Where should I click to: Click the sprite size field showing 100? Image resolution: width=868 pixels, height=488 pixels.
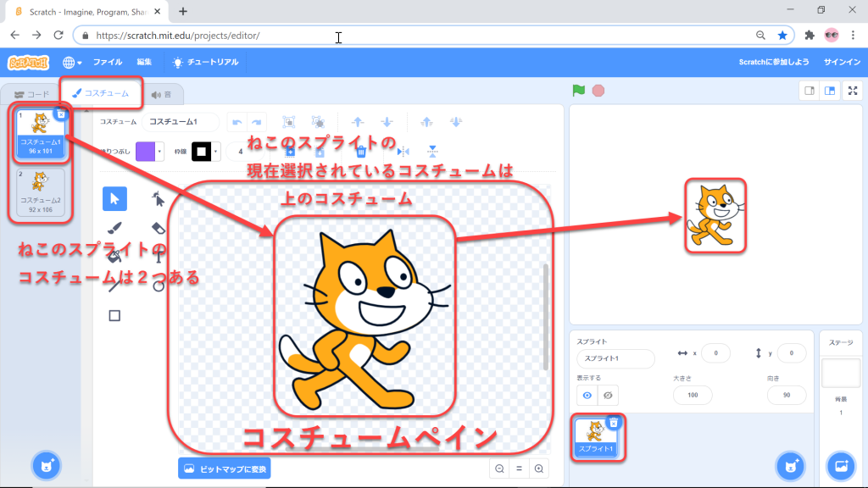tap(693, 395)
